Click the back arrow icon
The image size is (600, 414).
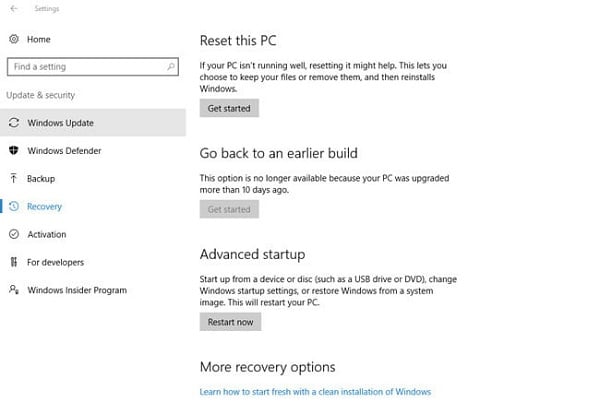(14, 8)
